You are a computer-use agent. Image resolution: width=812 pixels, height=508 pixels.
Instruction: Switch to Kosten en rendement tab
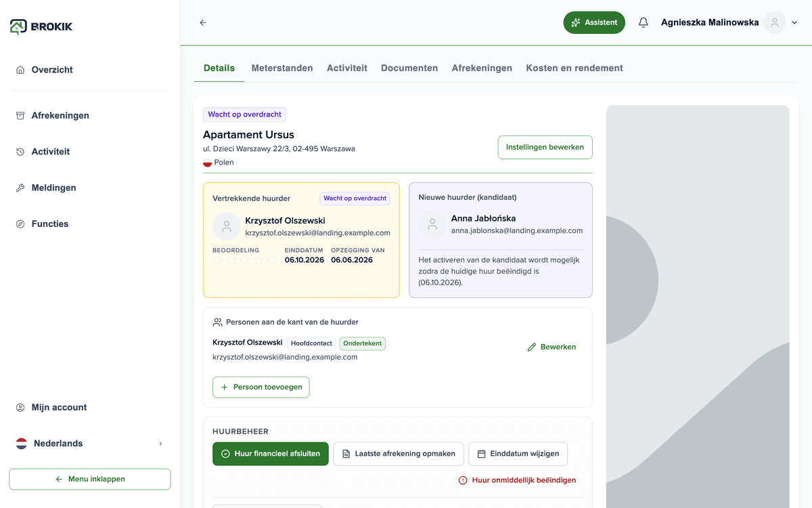pos(574,68)
